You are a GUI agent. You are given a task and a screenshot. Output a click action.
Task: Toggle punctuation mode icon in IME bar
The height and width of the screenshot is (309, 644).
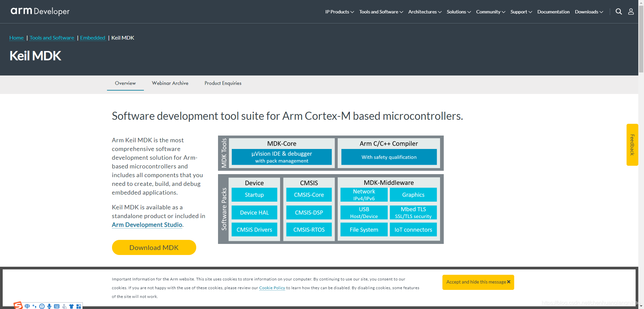(34, 306)
